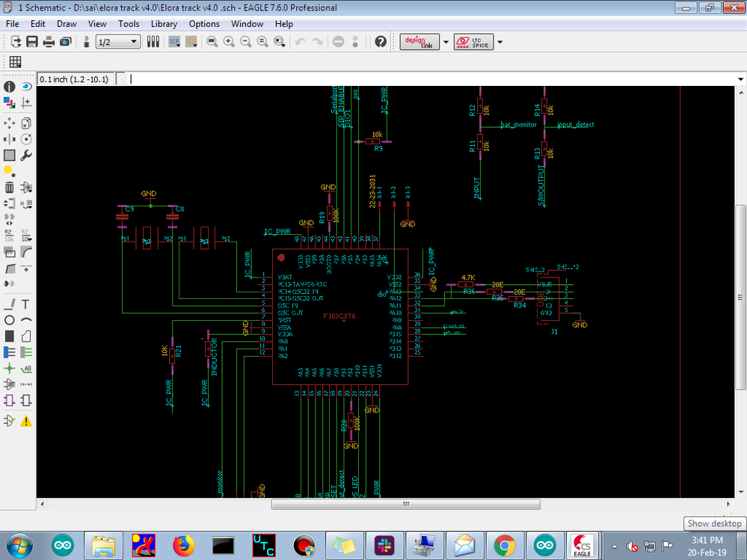
Task: Open the Errors warning tool
Action: (26, 421)
